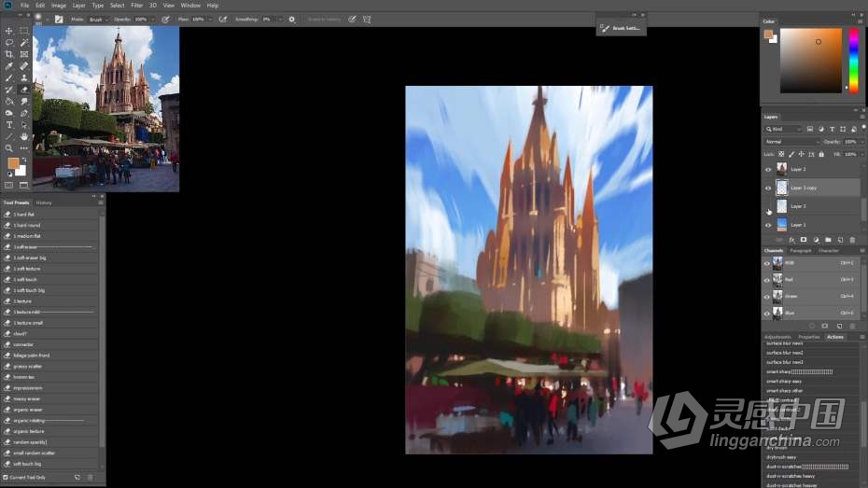Image resolution: width=868 pixels, height=488 pixels.
Task: Select the Eraser tool in toolbox
Action: (x=24, y=89)
